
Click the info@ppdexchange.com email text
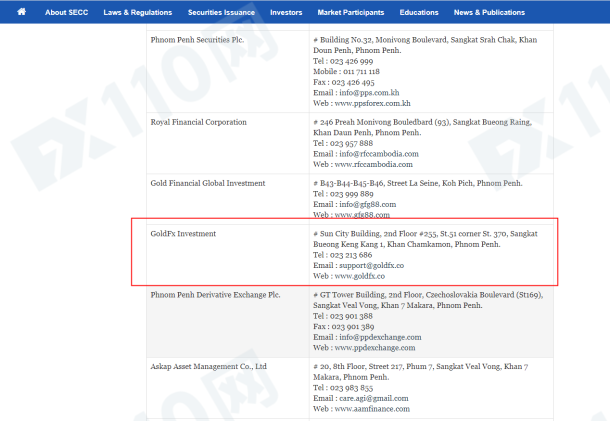click(380, 337)
